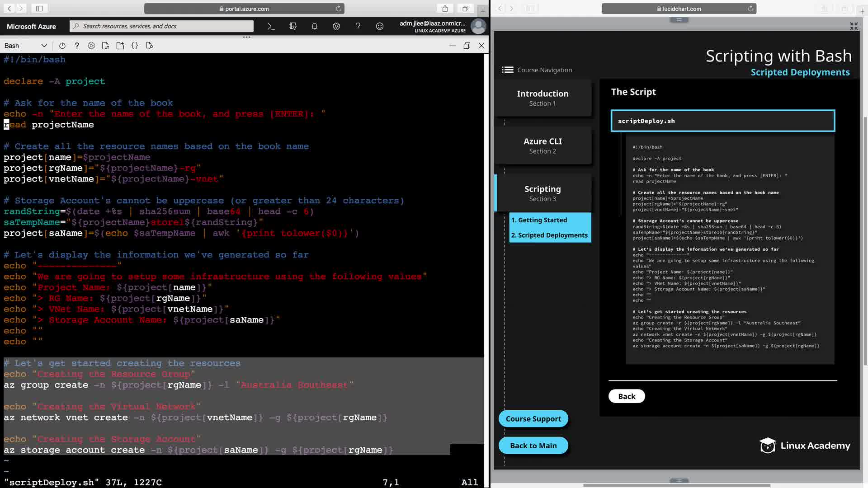The height and width of the screenshot is (488, 868).
Task: Expand the Scripting Section 3 item
Action: pyautogui.click(x=542, y=193)
